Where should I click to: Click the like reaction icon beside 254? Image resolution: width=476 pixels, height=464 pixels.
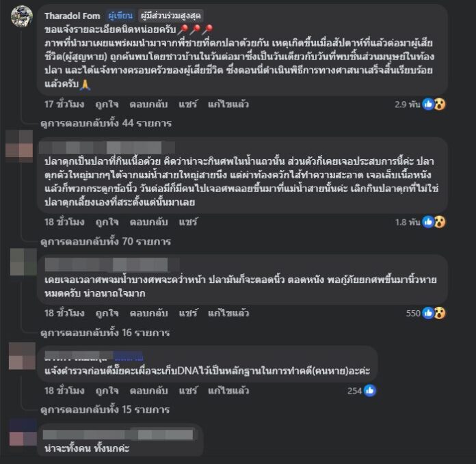coord(370,391)
